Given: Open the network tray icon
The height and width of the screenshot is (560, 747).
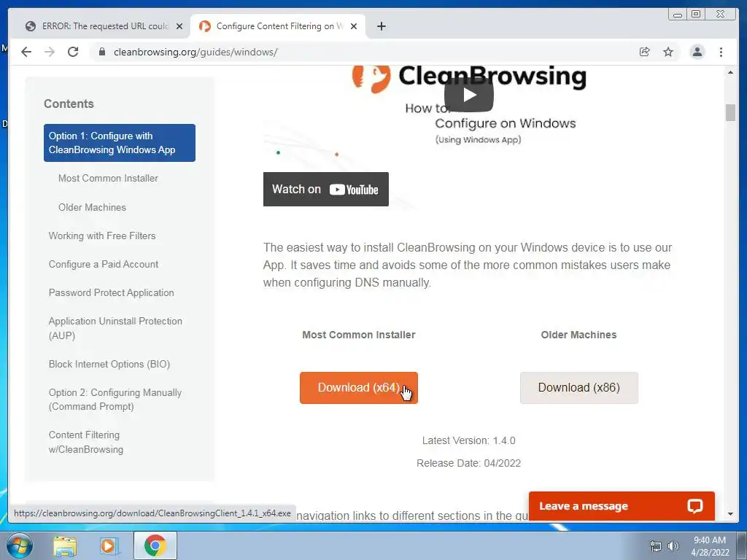Looking at the screenshot, I should 656,546.
